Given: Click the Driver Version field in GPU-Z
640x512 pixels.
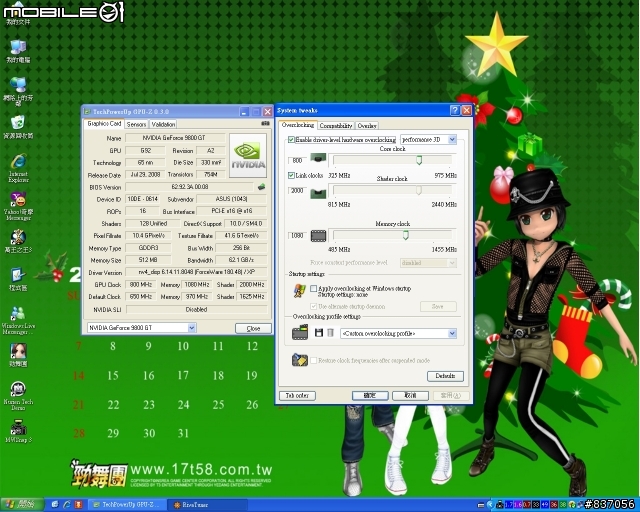Looking at the screenshot, I should click(x=196, y=272).
